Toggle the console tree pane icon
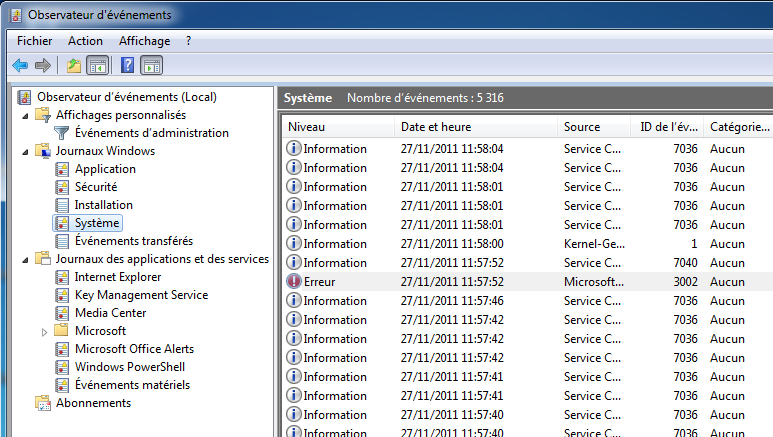The width and height of the screenshot is (773, 437). pos(97,66)
